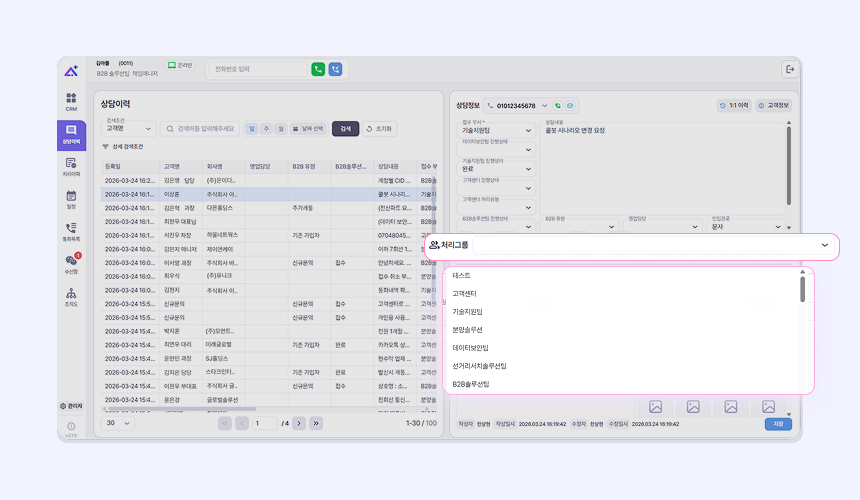
Task: Open the page size 30 dropdown
Action: click(118, 423)
